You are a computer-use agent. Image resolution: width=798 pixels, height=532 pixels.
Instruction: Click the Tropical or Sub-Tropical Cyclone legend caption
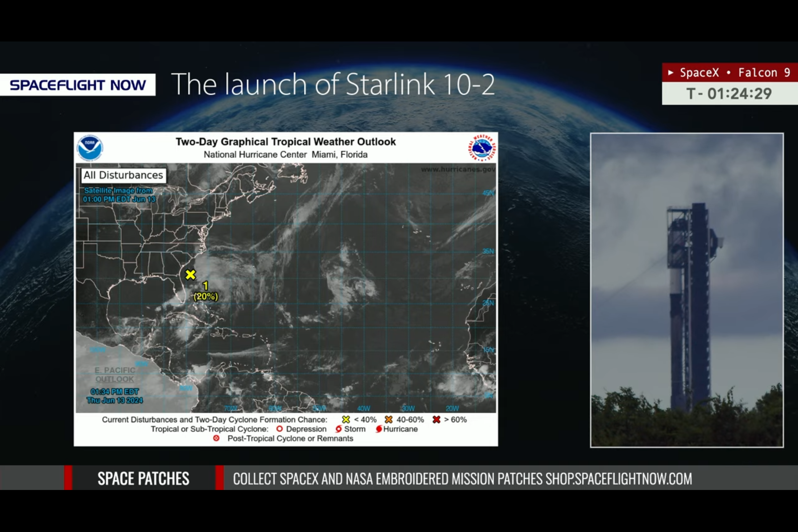point(210,429)
